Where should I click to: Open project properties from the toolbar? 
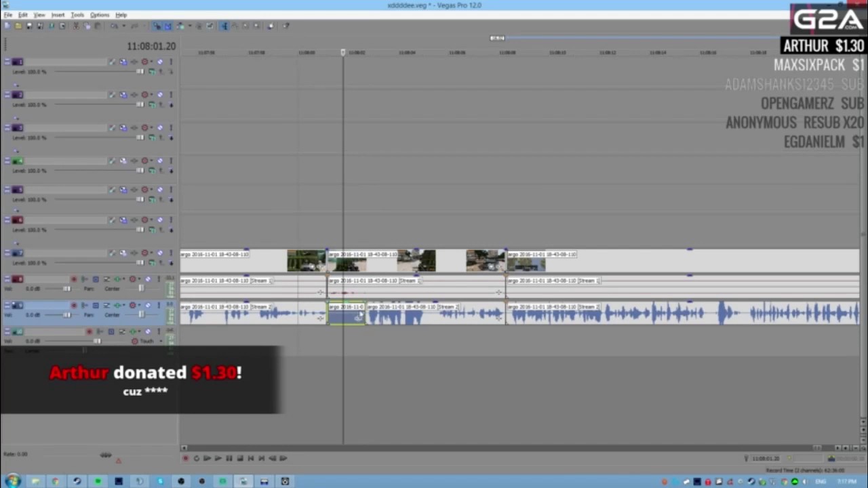(62, 26)
